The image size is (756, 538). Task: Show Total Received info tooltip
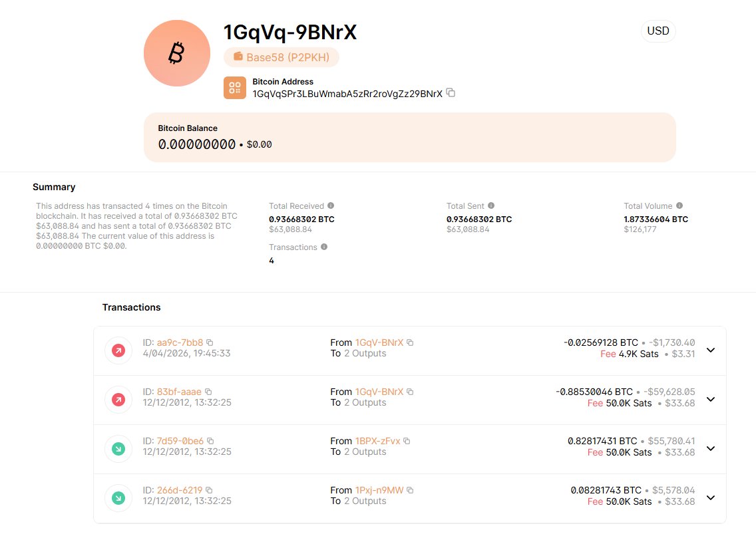click(x=331, y=206)
